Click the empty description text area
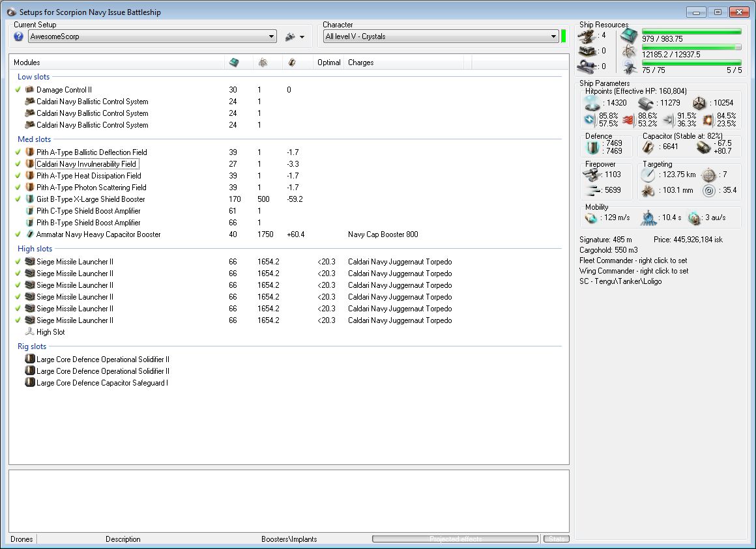The image size is (756, 549). (289, 501)
